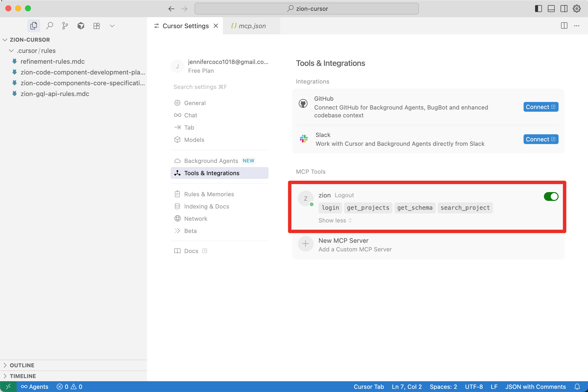This screenshot has height=392, width=588.
Task: Toggle the primary sidebar layout icon
Action: click(538, 9)
